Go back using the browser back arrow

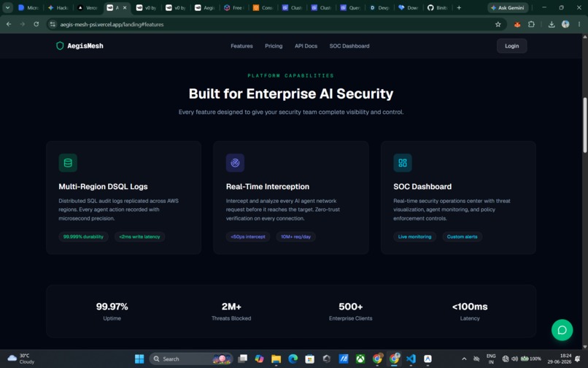[9, 24]
